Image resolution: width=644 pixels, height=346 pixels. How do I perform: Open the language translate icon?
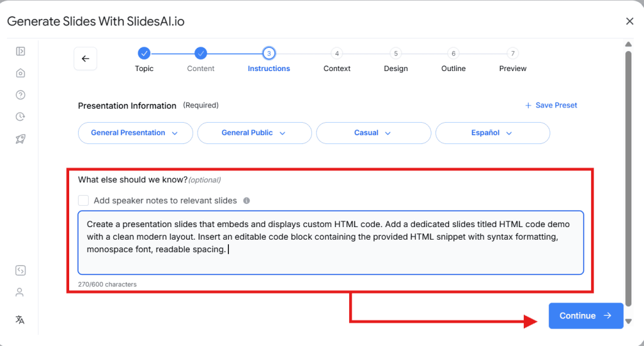(20, 320)
